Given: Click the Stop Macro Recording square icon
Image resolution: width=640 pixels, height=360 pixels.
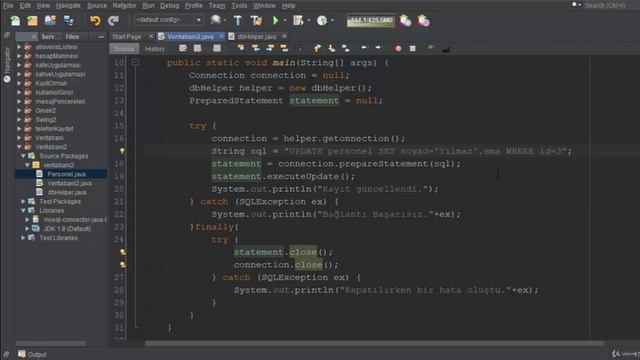Looking at the screenshot, I should 413,49.
